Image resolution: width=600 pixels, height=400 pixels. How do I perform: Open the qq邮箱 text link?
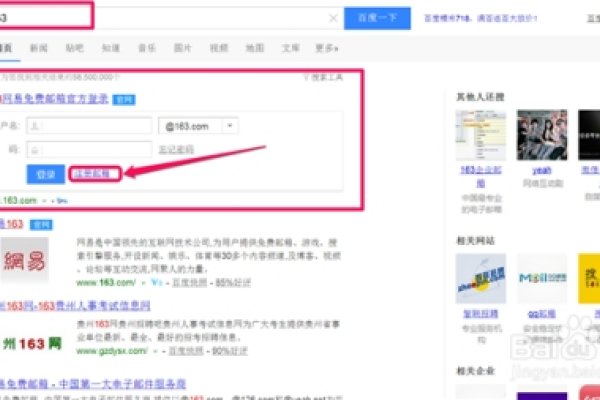pyautogui.click(x=542, y=314)
